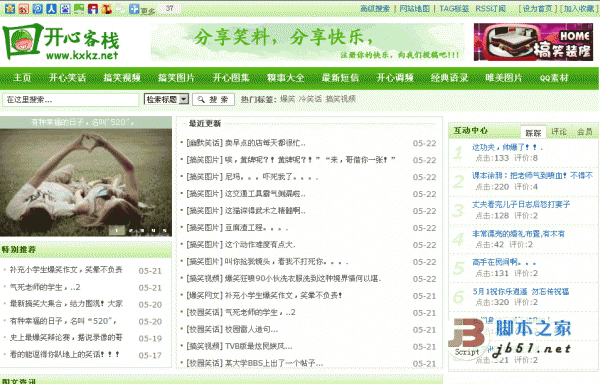Open [搞笑图片] 这个动作难度有点大
This screenshot has width=600, height=384.
point(241,245)
